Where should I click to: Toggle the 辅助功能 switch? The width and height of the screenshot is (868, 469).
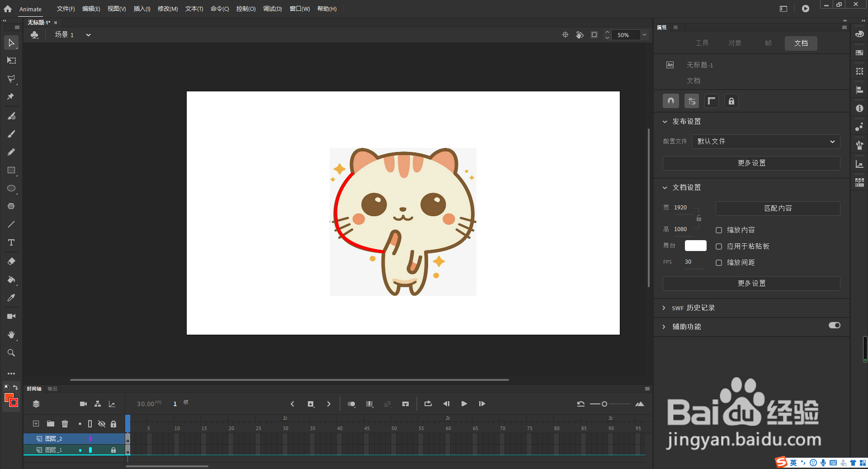835,325
